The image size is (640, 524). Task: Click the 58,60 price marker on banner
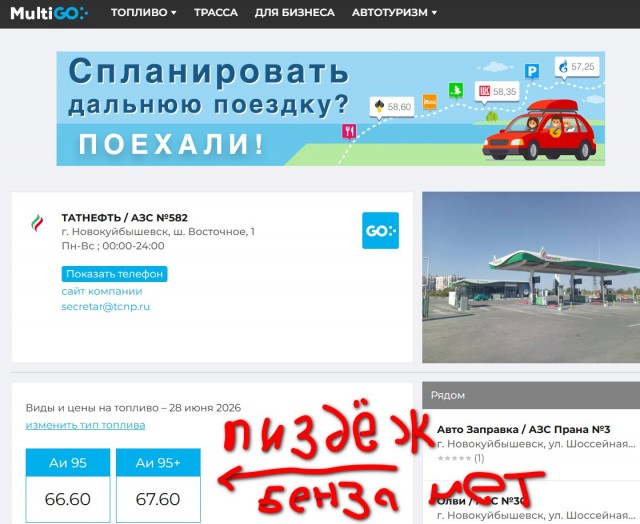[x=392, y=107]
